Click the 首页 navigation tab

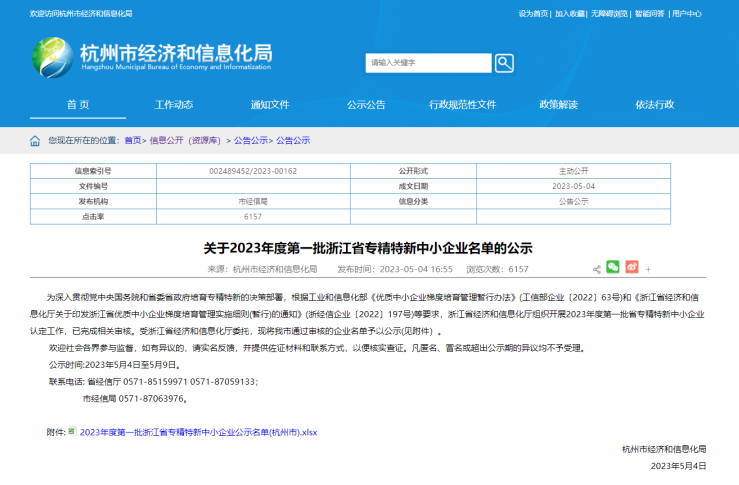78,105
